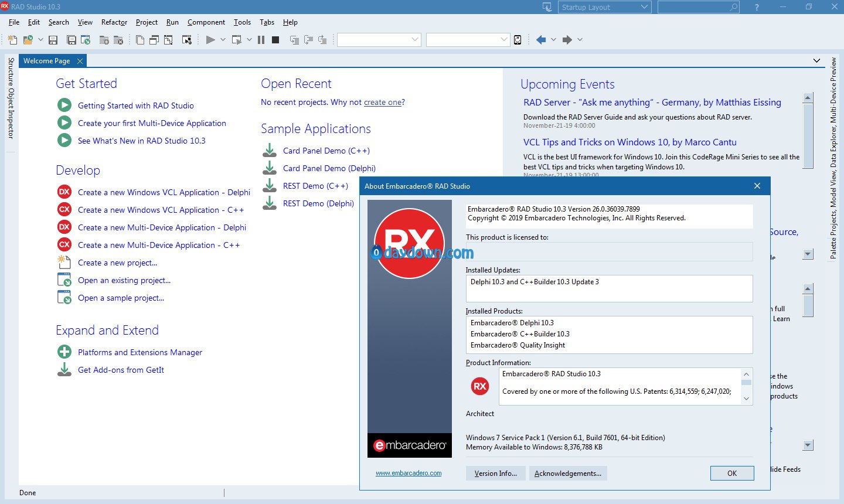
Task: Click the desktop layout icon in title bar
Action: pos(547,7)
